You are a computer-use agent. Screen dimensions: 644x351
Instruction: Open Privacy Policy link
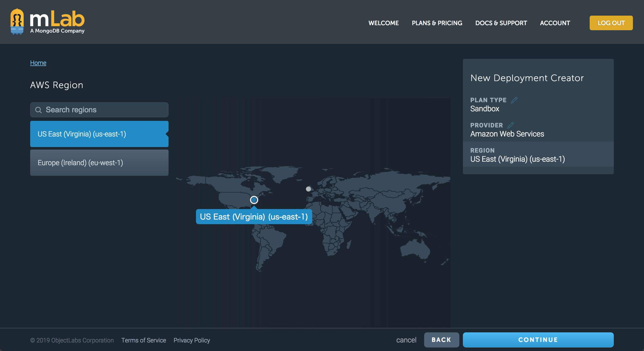point(192,340)
